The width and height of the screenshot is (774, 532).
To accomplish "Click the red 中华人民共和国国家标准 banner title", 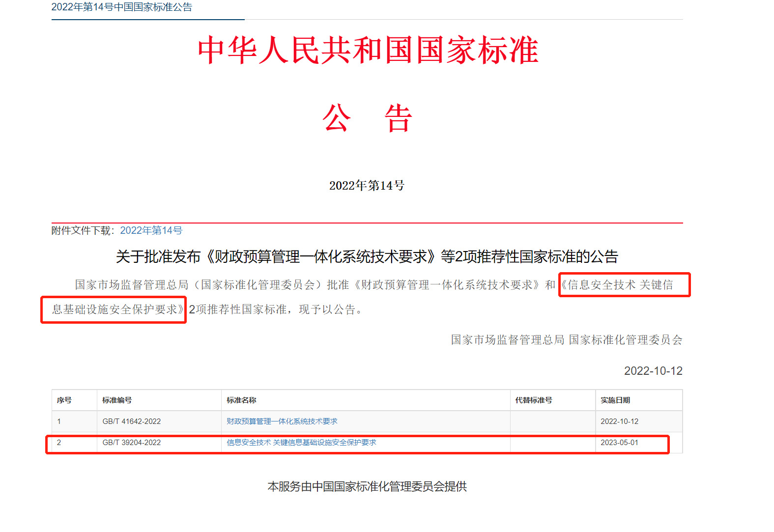I will 368,50.
